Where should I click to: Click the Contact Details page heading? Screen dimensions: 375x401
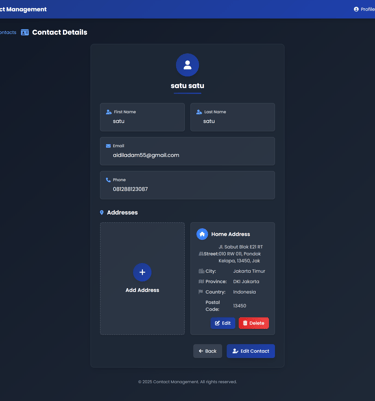tap(60, 32)
